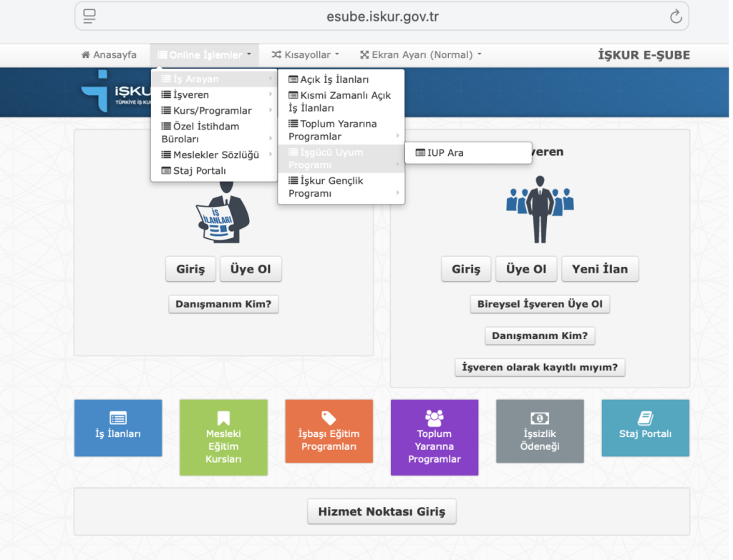Click the bookmark icon on Mesleki Eğitim Kursları tile

(223, 418)
